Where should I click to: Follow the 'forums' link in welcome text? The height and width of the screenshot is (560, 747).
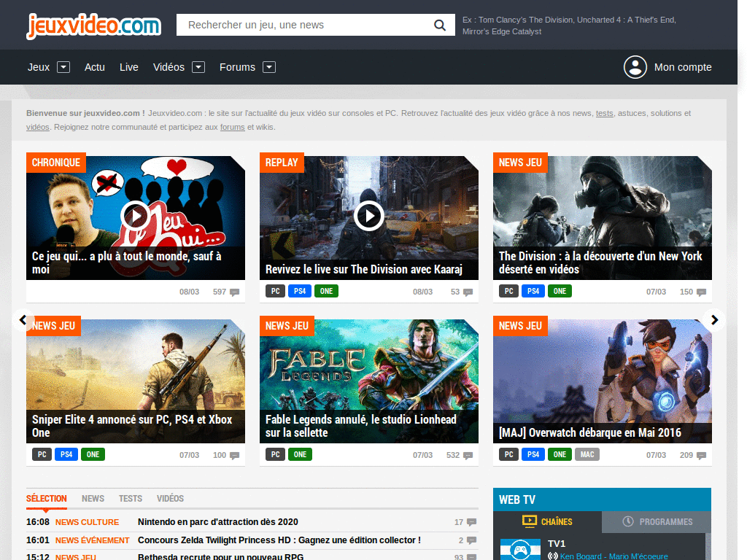[233, 127]
